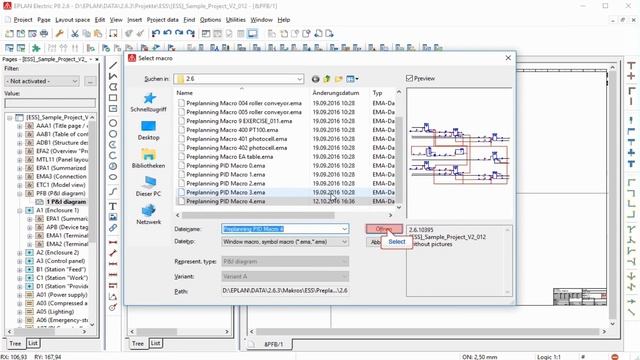Select the Text tool (T icon)
The height and width of the screenshot is (360, 640).
113,206
